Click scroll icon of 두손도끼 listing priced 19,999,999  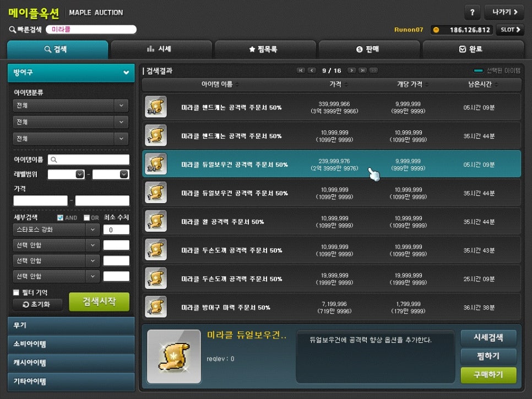click(x=156, y=278)
